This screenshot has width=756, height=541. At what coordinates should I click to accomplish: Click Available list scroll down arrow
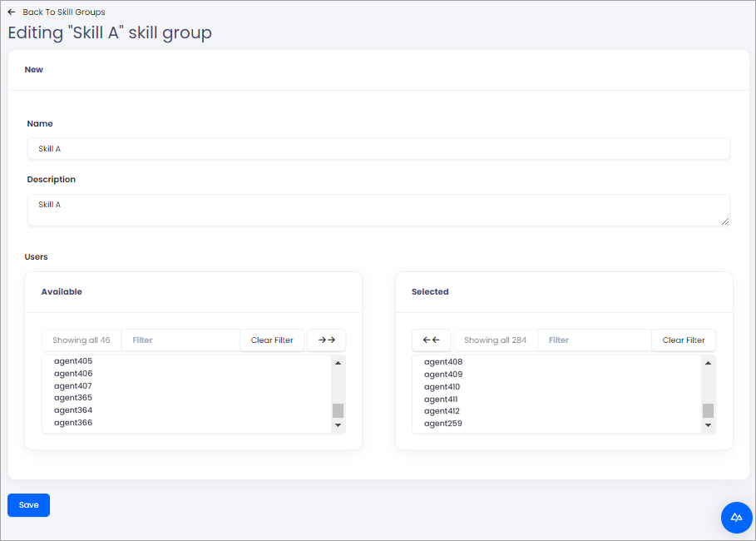(338, 425)
